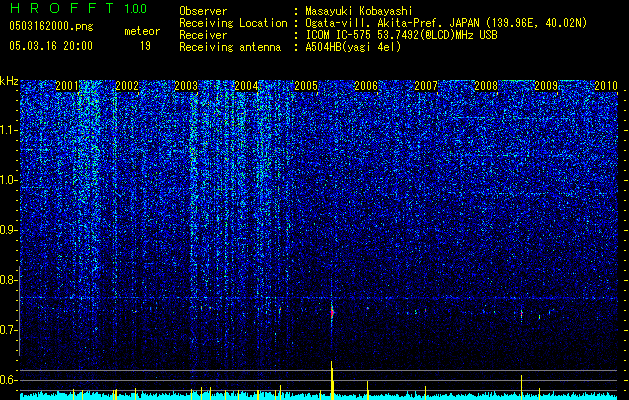629x400 pixels.
Task: Select the filename 0503162000.png
Action: tap(51, 27)
